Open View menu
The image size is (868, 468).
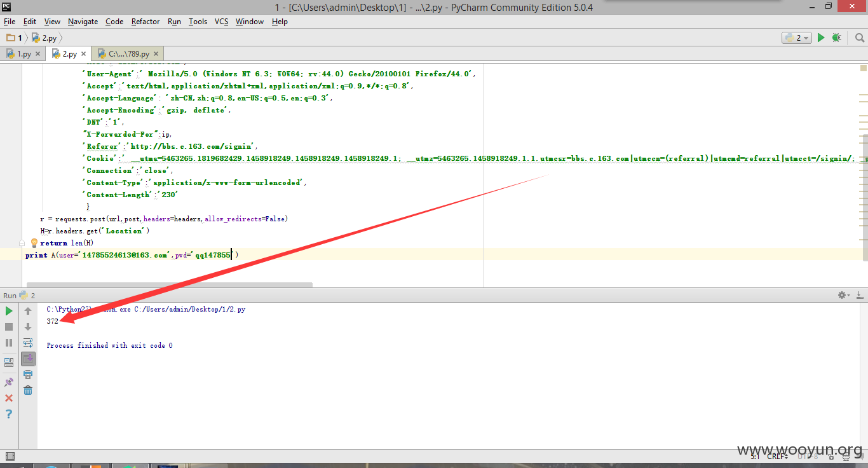coord(53,22)
